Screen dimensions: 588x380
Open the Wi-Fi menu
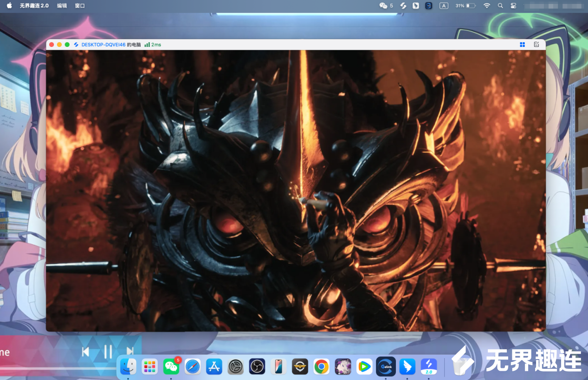(487, 6)
